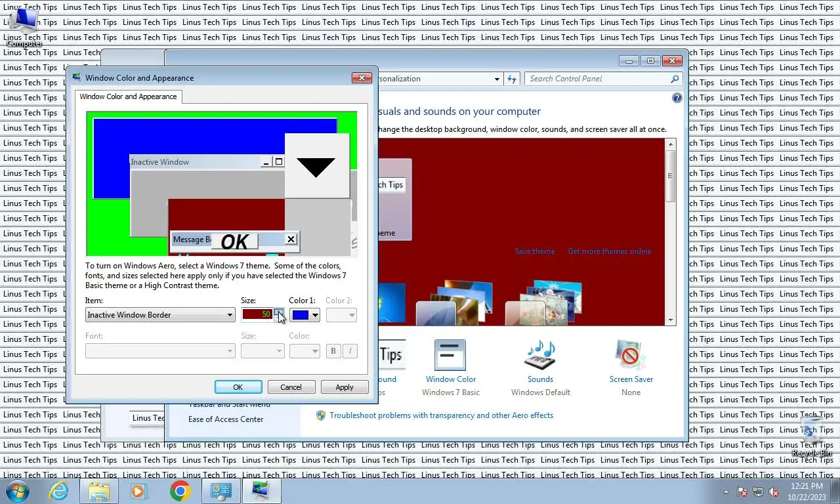The image size is (840, 504).
Task: Open Save theme link
Action: pyautogui.click(x=534, y=251)
